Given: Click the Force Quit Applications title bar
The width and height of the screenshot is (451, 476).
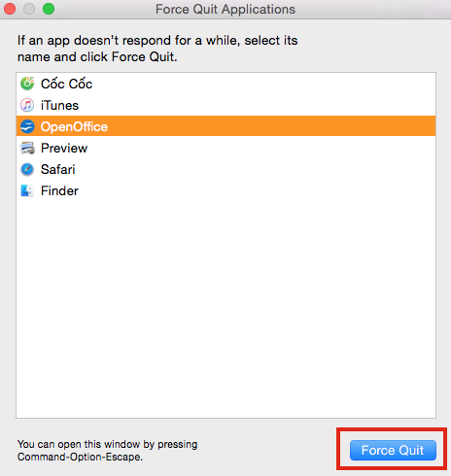Looking at the screenshot, I should pos(225,9).
